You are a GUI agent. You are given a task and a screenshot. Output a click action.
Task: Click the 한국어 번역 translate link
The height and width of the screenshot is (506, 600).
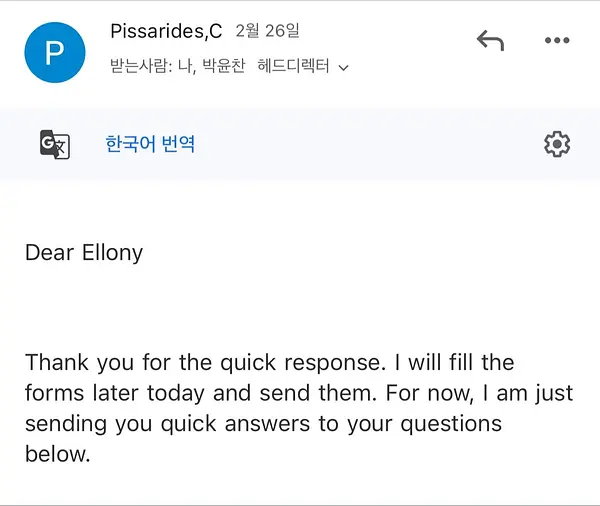point(150,144)
